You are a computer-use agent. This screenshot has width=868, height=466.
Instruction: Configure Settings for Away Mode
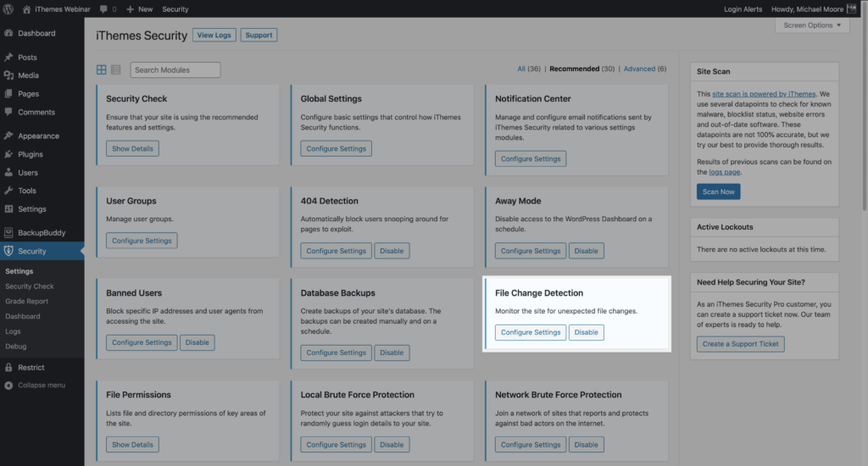(531, 251)
